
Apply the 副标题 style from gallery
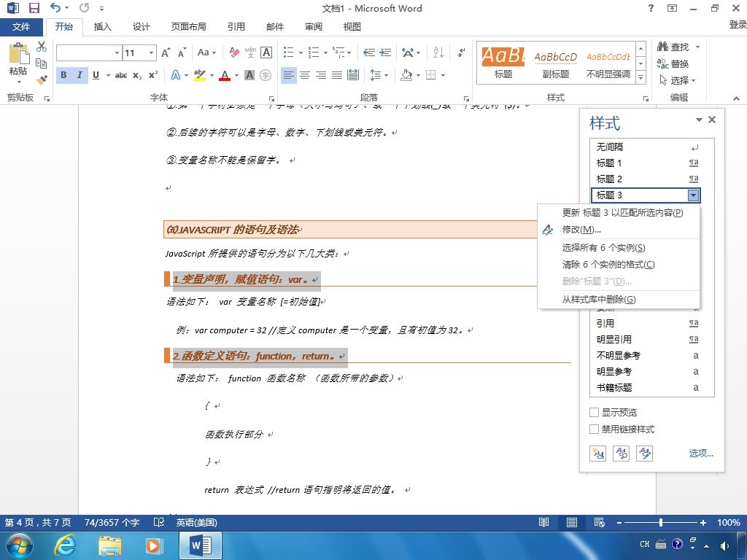click(x=555, y=64)
